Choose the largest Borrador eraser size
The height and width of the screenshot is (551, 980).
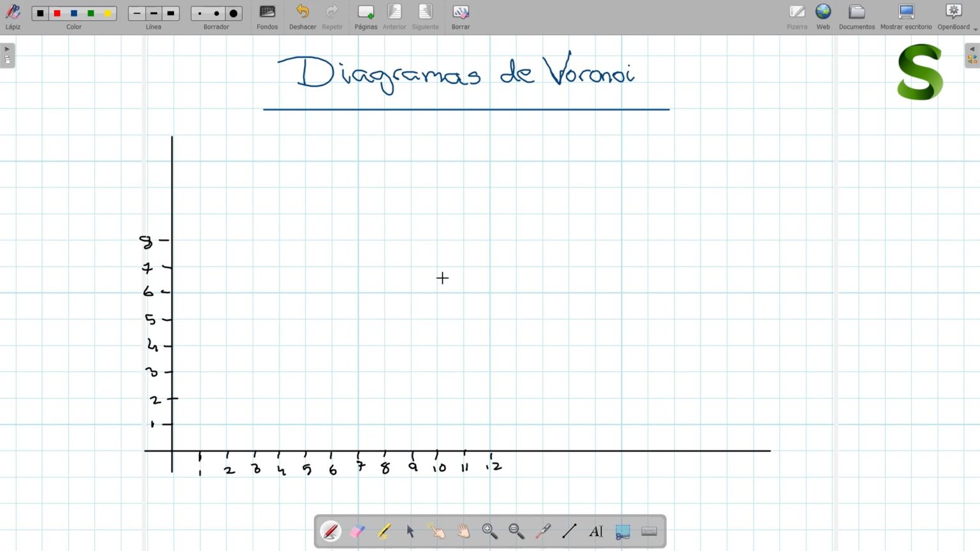[x=234, y=12]
